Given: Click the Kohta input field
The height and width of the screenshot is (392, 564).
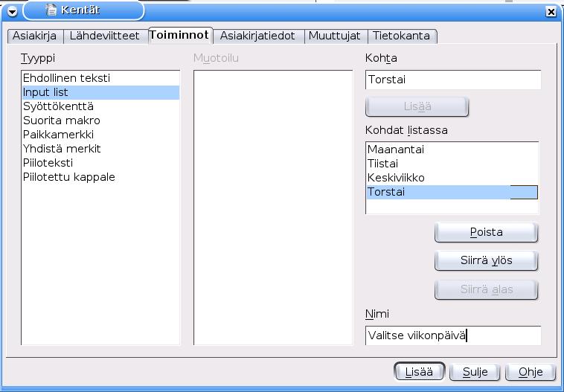Looking at the screenshot, I should [x=453, y=80].
